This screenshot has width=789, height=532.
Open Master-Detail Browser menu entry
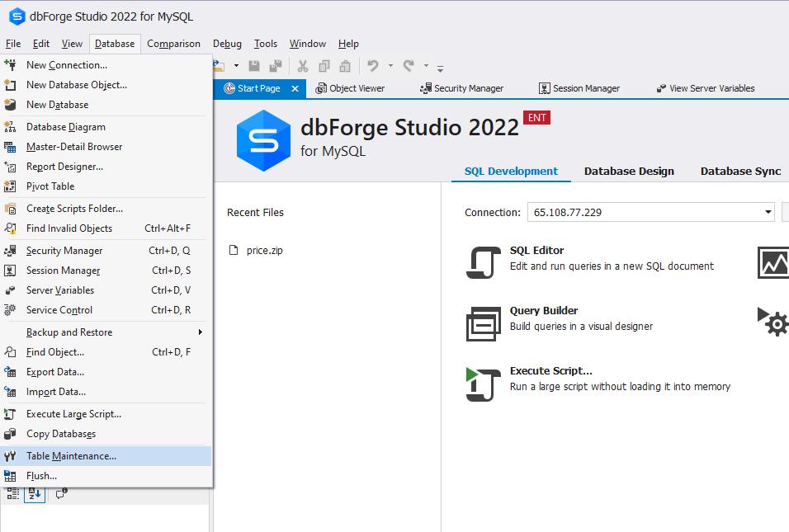[106, 146]
